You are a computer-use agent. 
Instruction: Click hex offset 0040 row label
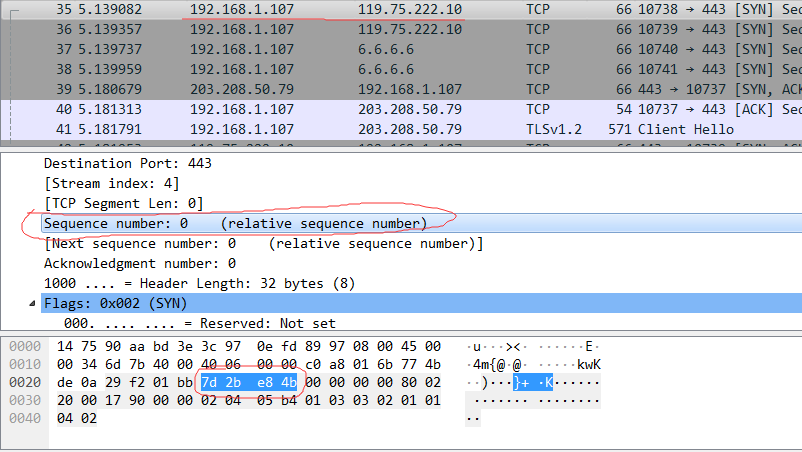25,418
